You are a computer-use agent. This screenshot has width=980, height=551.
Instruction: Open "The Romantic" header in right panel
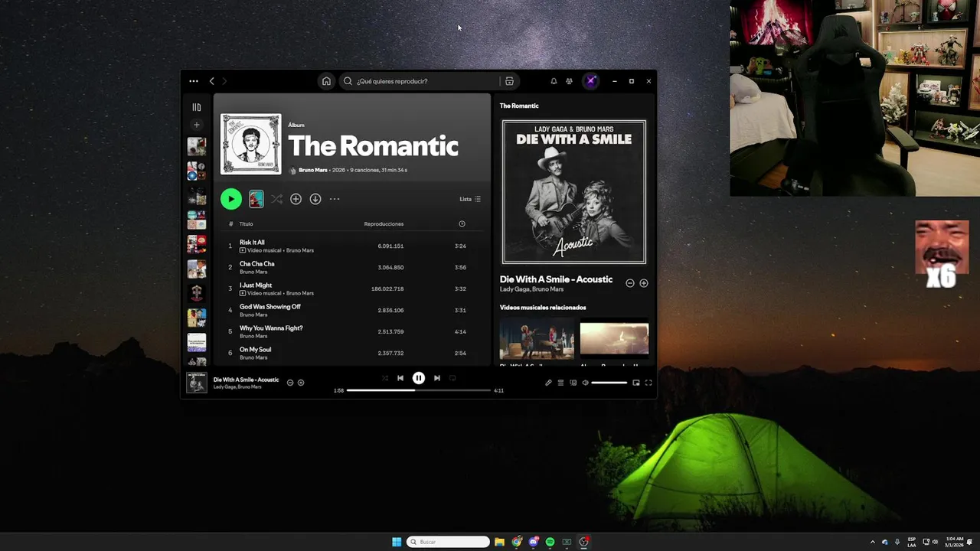click(519, 106)
